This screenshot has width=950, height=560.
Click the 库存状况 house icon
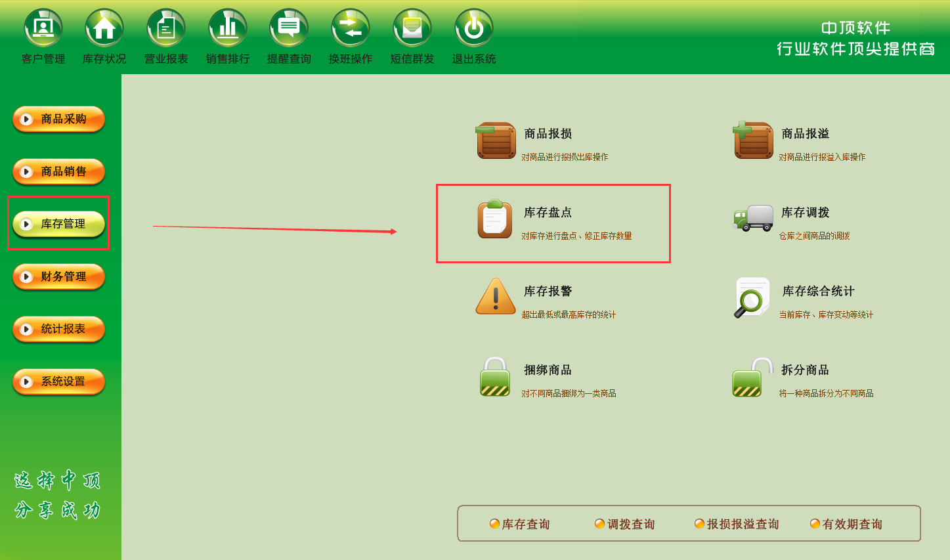[104, 28]
